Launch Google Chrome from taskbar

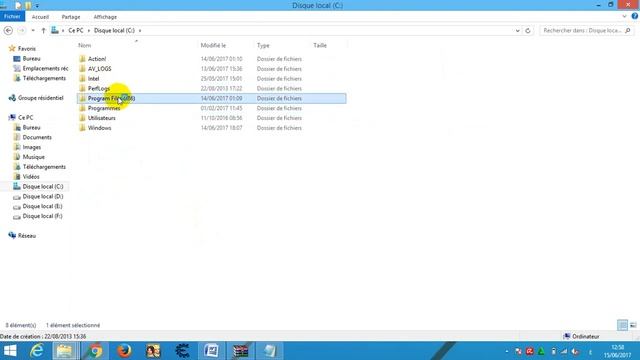coord(96,351)
